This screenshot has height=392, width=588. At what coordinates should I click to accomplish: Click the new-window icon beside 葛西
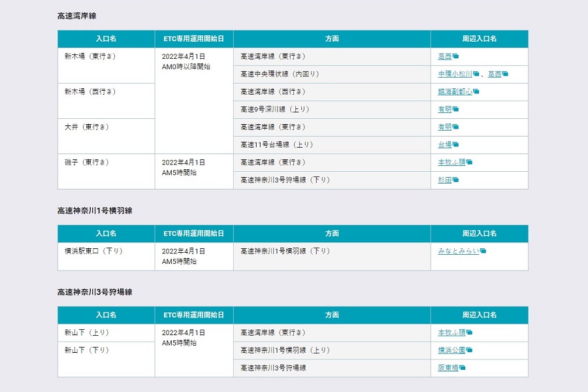point(455,56)
